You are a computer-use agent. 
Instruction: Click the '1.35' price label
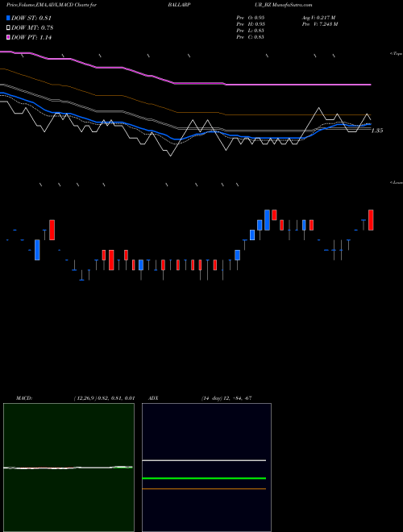pyautogui.click(x=377, y=131)
